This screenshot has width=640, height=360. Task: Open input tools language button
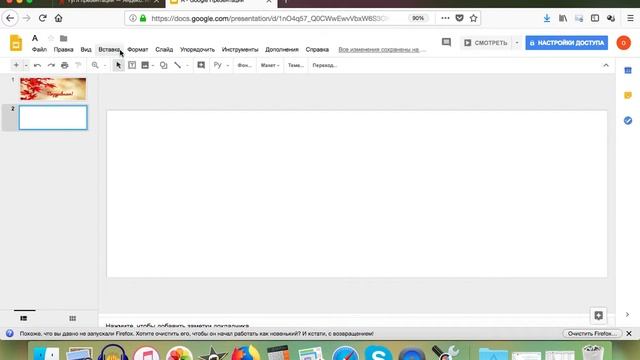[218, 65]
